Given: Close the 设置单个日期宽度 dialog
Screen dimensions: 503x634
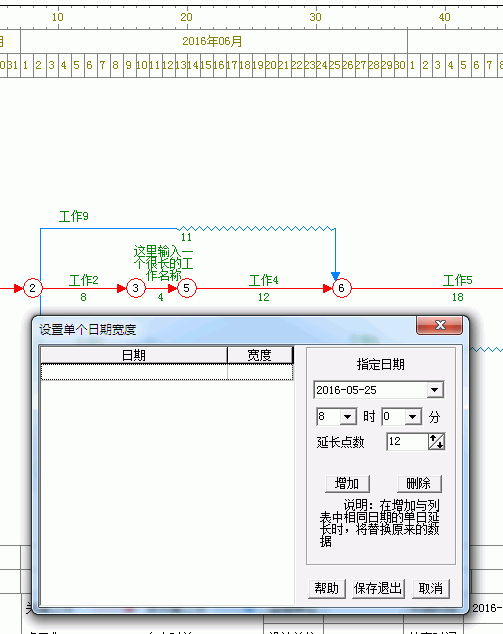Looking at the screenshot, I should tap(440, 325).
